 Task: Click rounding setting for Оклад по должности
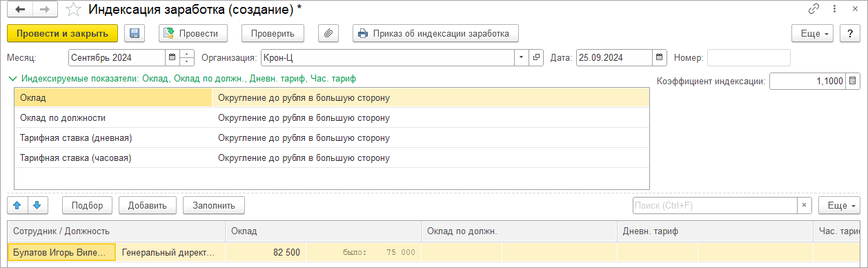[x=304, y=118]
